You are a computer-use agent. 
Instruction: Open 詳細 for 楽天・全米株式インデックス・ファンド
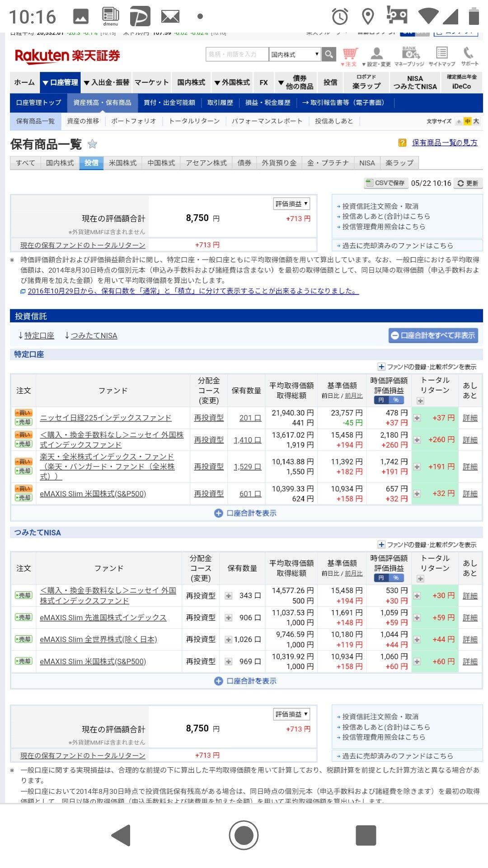tap(470, 467)
